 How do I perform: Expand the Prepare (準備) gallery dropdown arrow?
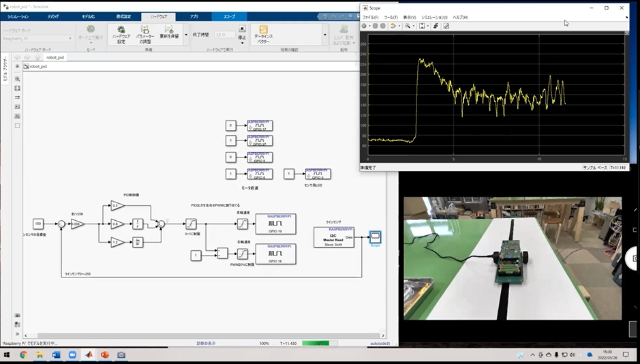click(x=186, y=34)
